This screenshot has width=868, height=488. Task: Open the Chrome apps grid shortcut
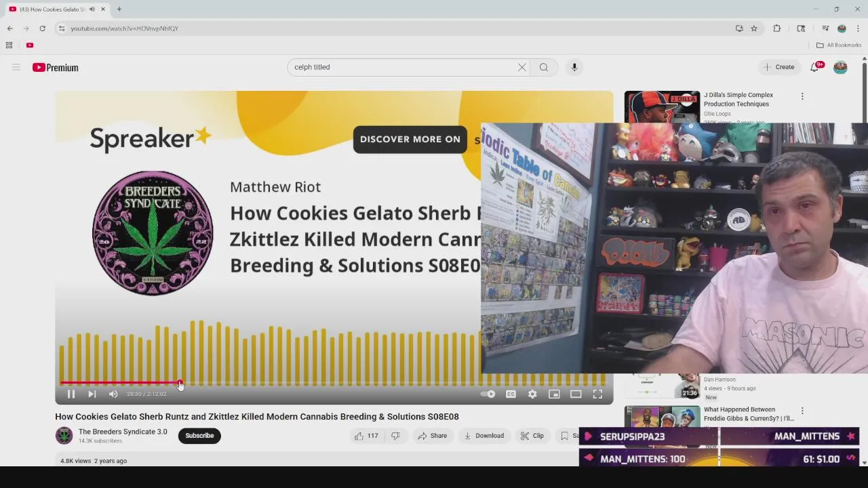coord(9,45)
